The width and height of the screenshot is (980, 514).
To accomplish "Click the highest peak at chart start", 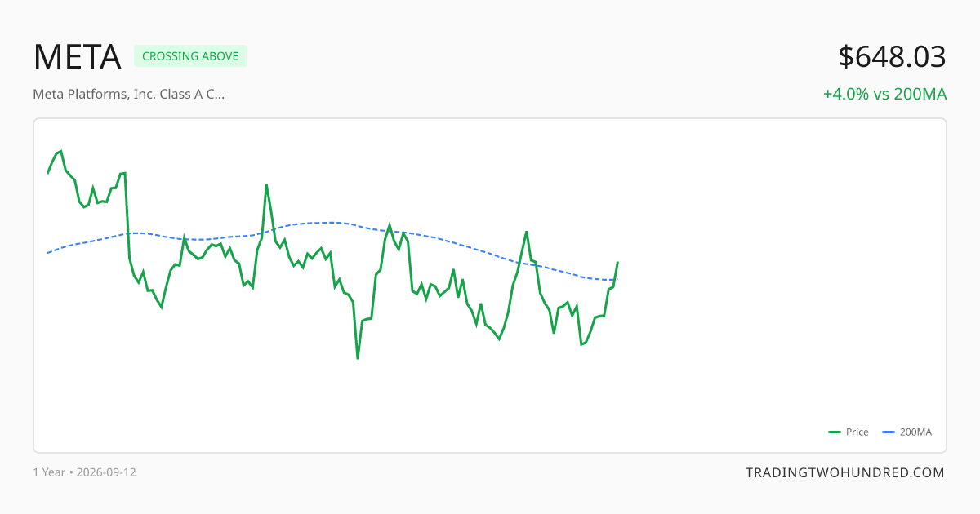I will click(x=60, y=151).
